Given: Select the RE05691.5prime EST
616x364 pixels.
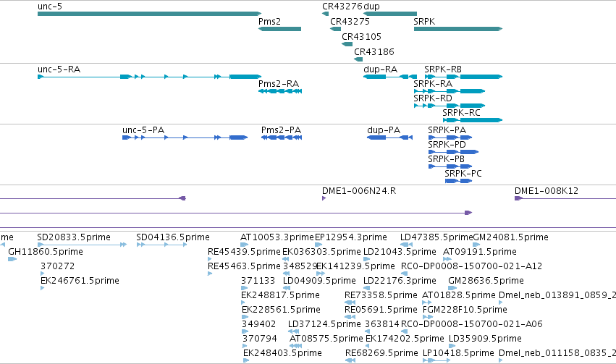Looking at the screenshot, I should tap(350, 317).
